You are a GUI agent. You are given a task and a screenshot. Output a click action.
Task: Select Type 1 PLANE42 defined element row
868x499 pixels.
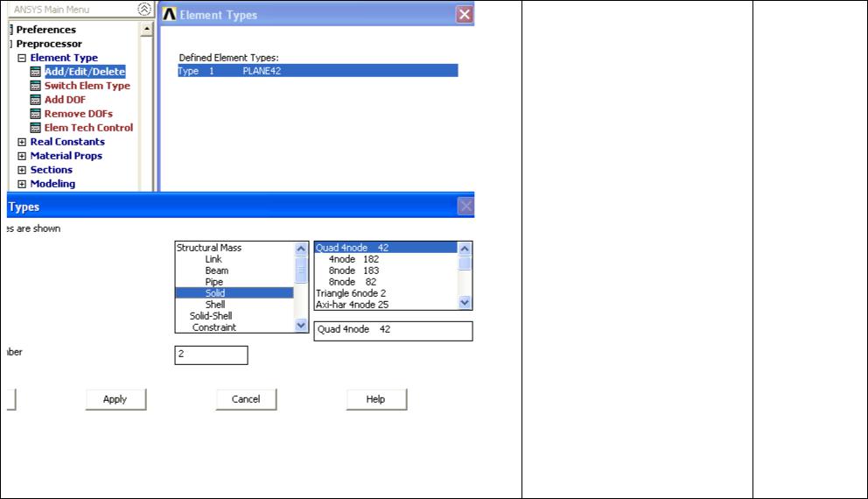318,71
